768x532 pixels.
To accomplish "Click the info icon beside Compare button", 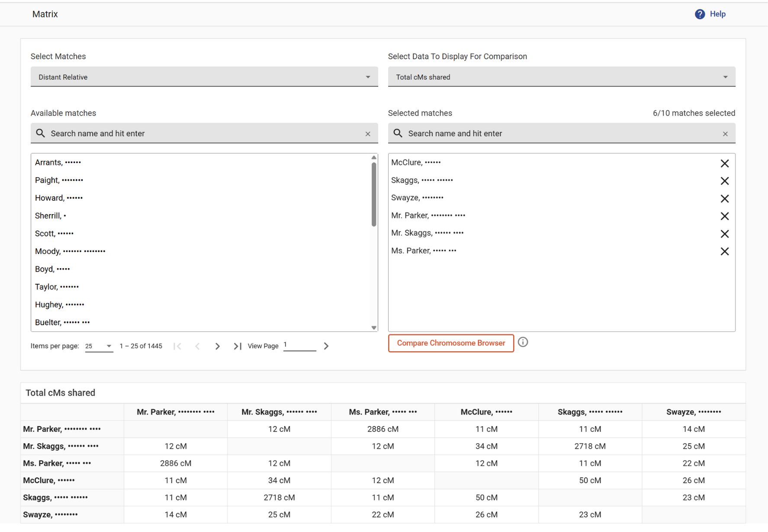I will pyautogui.click(x=523, y=343).
